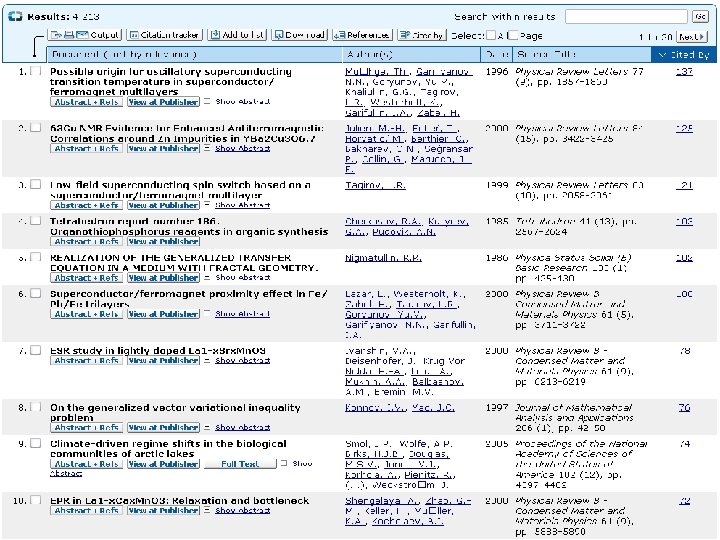Open title 'ESR study in lightly doped La1-xSrxMnO3'
This screenshot has width=720, height=540.
pos(158,350)
